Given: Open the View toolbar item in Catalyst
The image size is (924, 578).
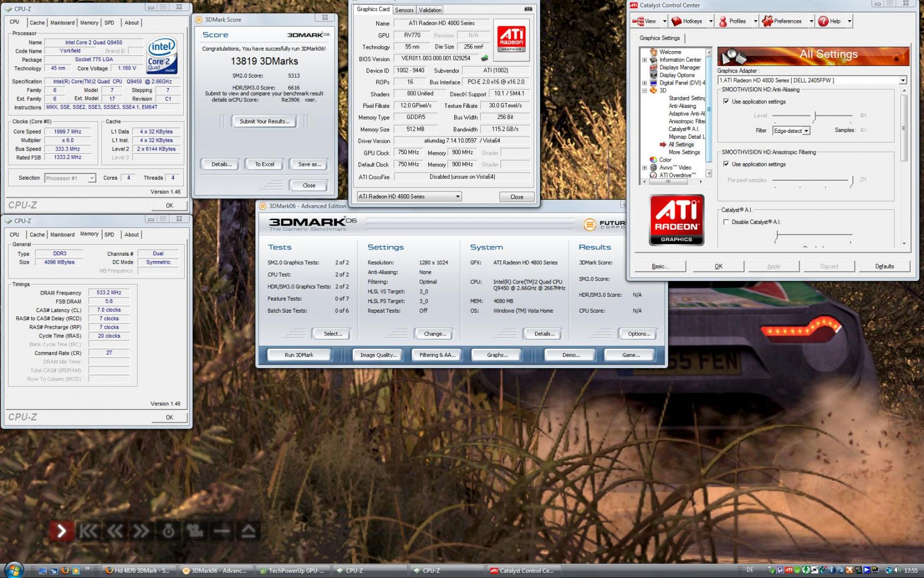Looking at the screenshot, I should coord(645,21).
